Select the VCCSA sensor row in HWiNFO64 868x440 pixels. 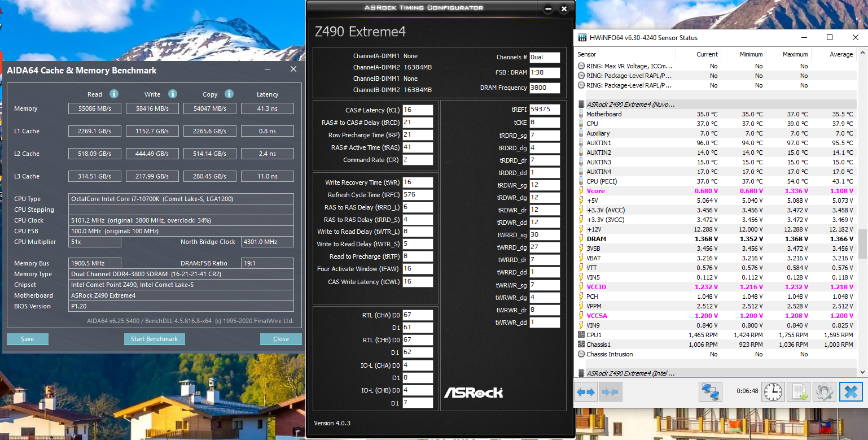(716, 316)
